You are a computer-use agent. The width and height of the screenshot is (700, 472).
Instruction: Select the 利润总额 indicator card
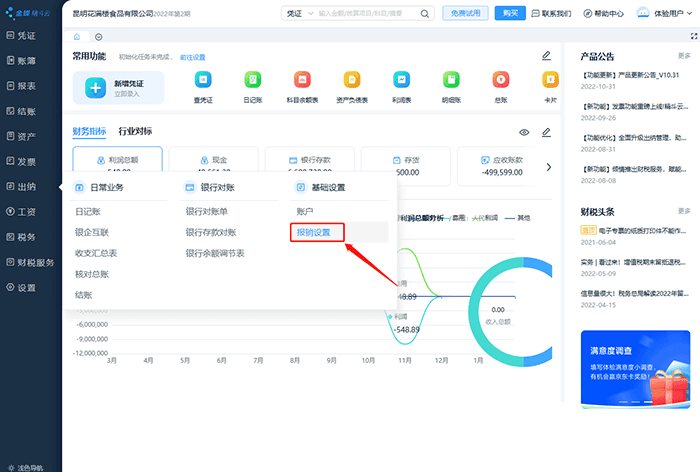117,159
